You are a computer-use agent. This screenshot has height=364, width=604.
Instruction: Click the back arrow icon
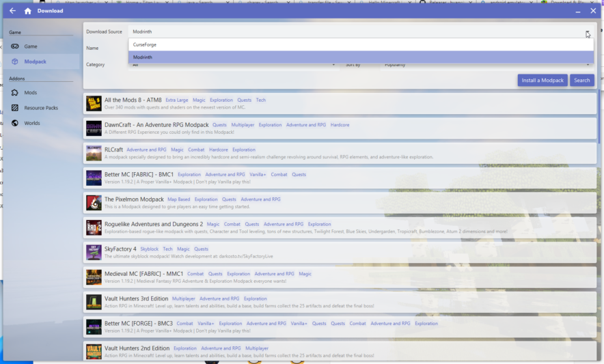click(12, 11)
